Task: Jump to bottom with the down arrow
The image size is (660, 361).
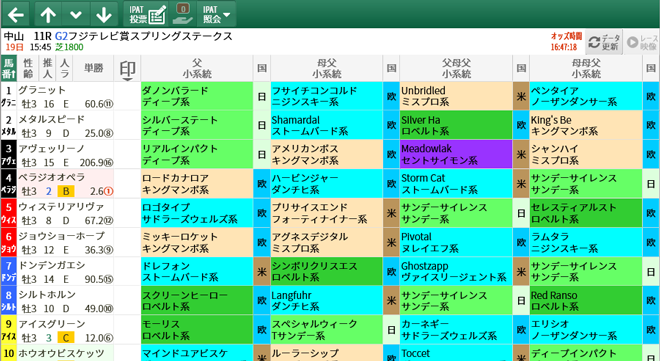Action: [104, 14]
